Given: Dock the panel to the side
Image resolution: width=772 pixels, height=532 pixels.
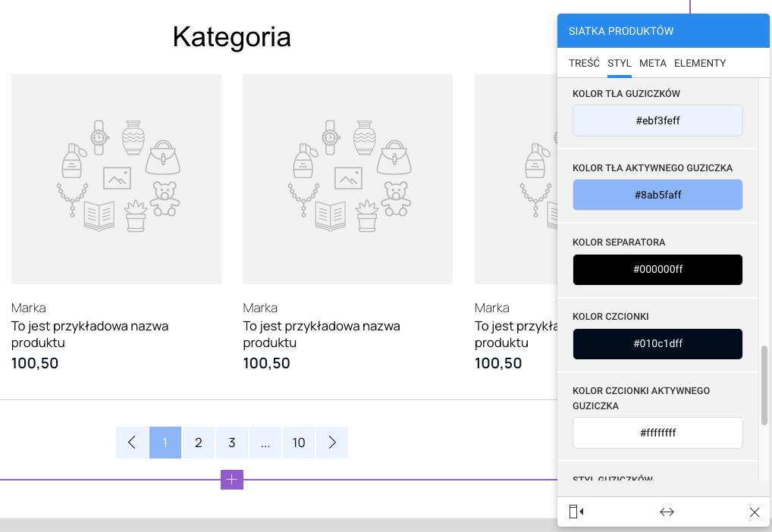Looking at the screenshot, I should 576,512.
